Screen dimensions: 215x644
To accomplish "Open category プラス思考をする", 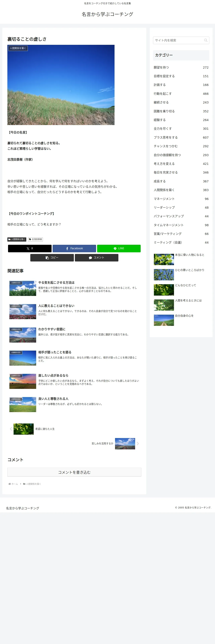I will point(181,137).
